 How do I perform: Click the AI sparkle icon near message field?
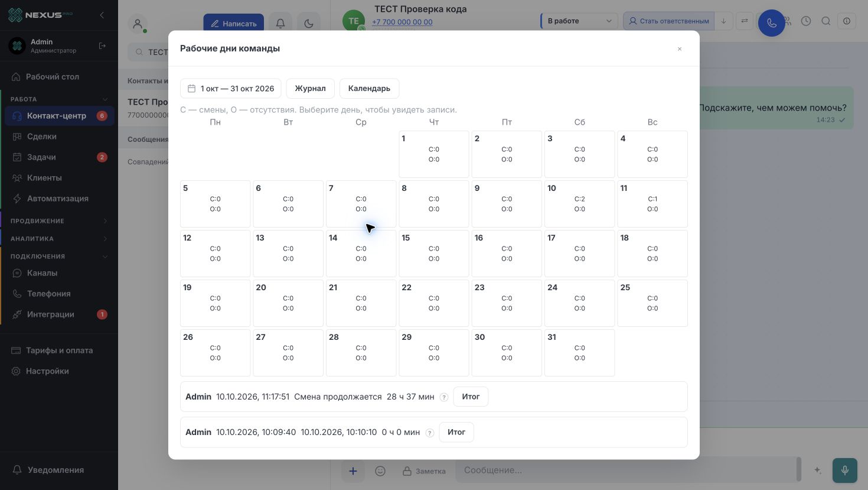[x=818, y=470]
